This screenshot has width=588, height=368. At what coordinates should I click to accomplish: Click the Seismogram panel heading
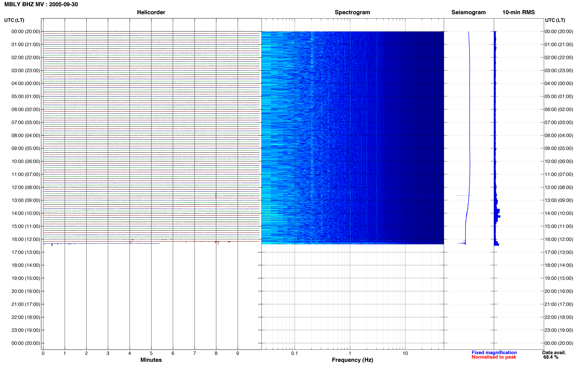coord(468,12)
